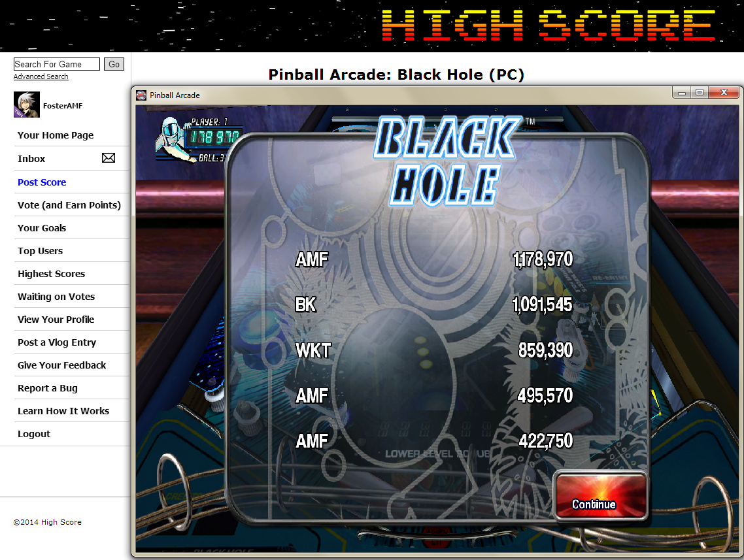Click the lowest score 422,750
The image size is (744, 560).
click(x=546, y=442)
